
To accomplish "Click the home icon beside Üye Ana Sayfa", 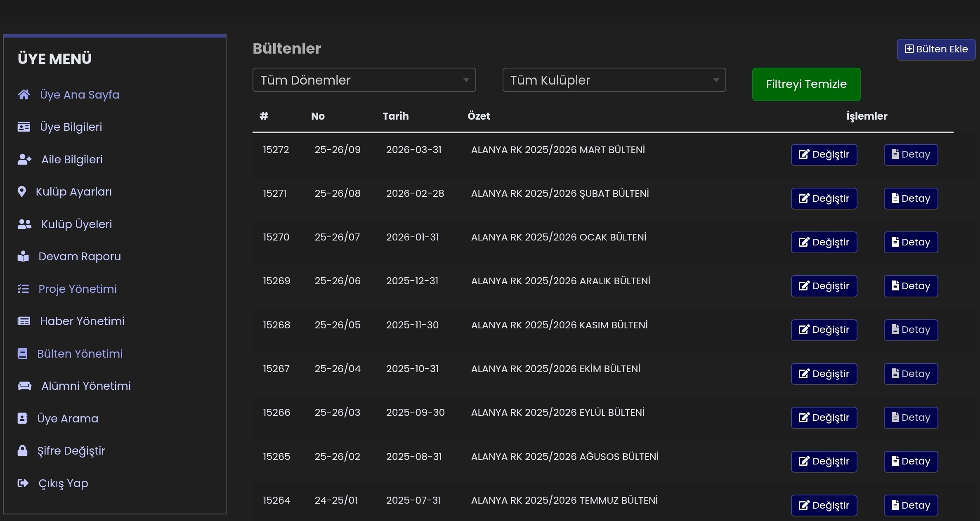I will (24, 94).
